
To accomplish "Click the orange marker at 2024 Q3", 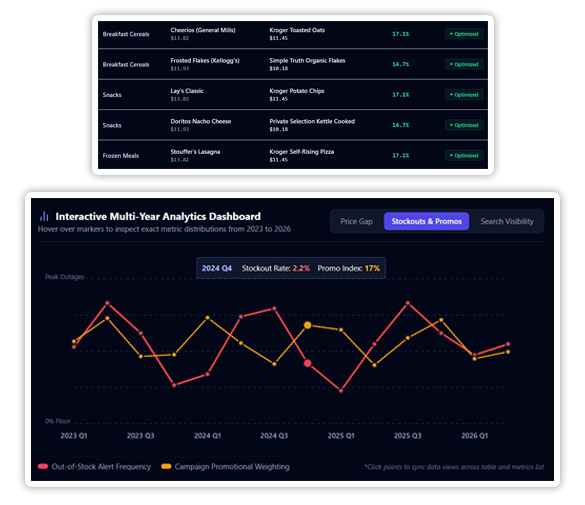I will 274,364.
